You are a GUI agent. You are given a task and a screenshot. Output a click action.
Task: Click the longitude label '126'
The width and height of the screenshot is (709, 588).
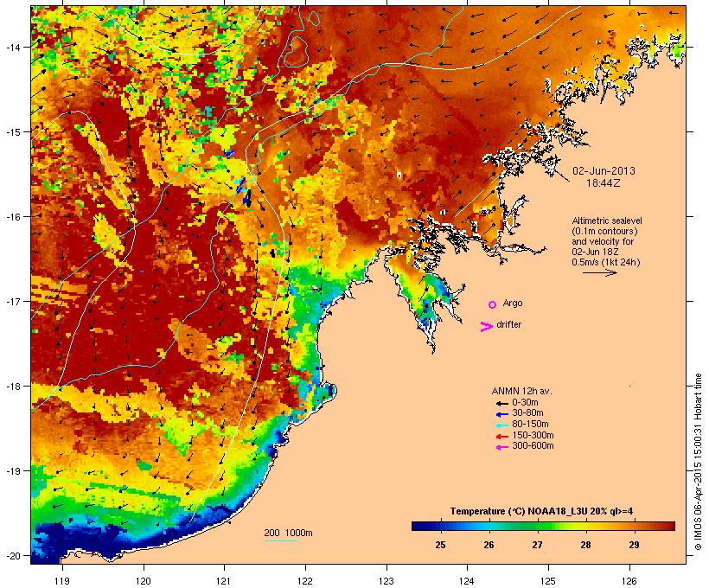(x=629, y=581)
